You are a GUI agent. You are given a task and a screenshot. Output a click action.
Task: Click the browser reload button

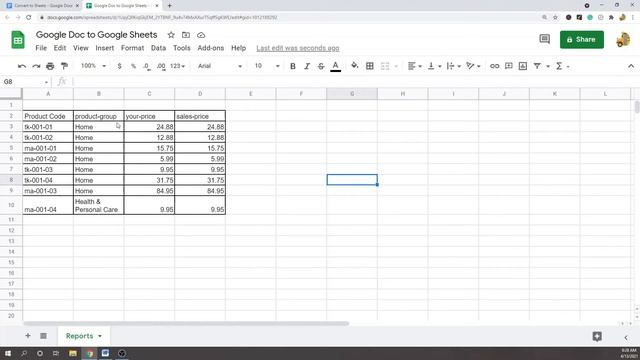[29, 18]
